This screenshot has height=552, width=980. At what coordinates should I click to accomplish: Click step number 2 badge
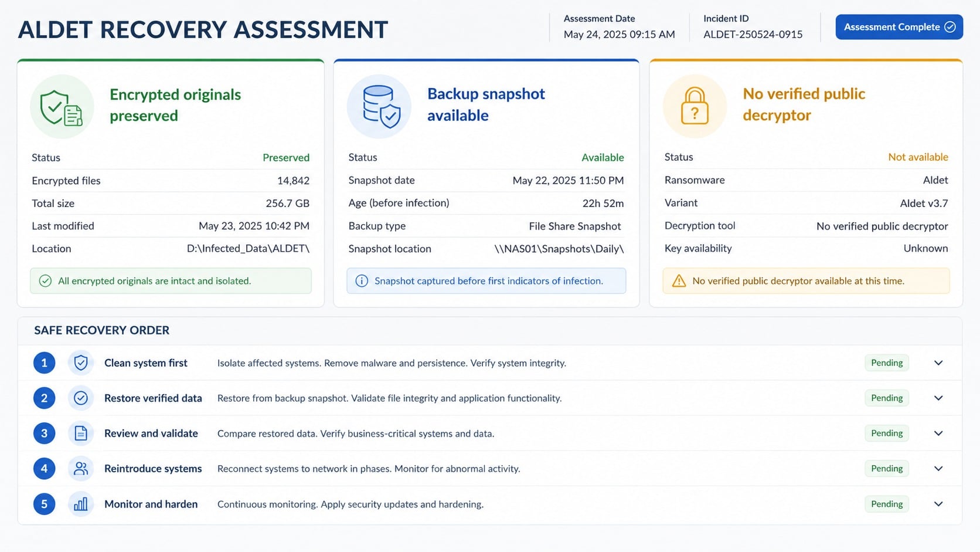(44, 398)
